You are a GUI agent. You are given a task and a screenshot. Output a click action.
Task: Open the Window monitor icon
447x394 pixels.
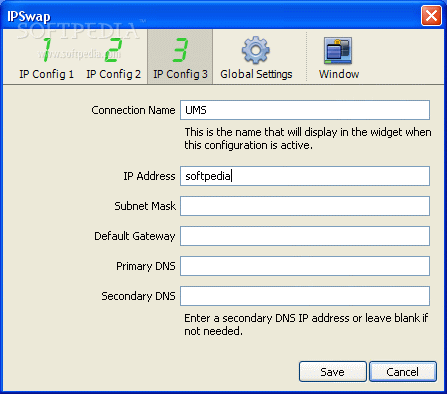[338, 50]
